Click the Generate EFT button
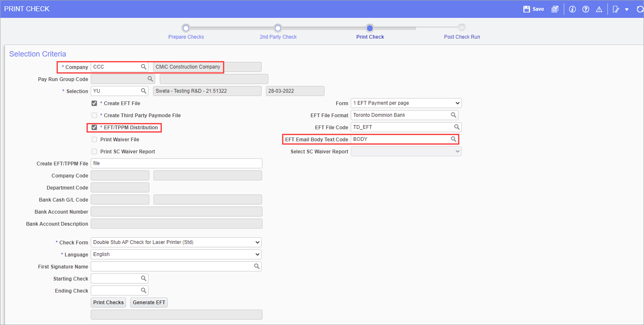The width and height of the screenshot is (644, 325). click(149, 302)
